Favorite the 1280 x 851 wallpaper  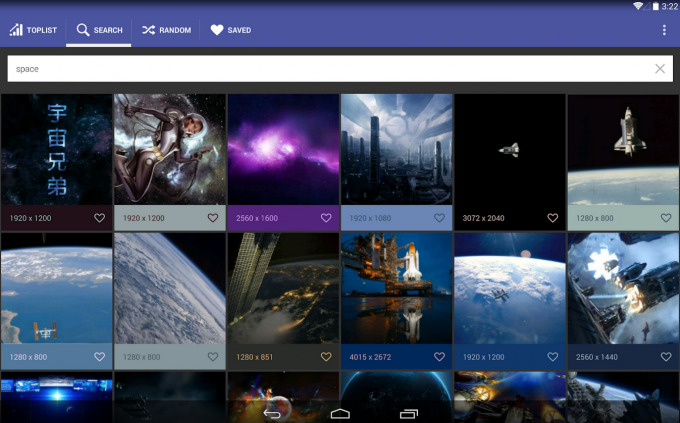(326, 357)
